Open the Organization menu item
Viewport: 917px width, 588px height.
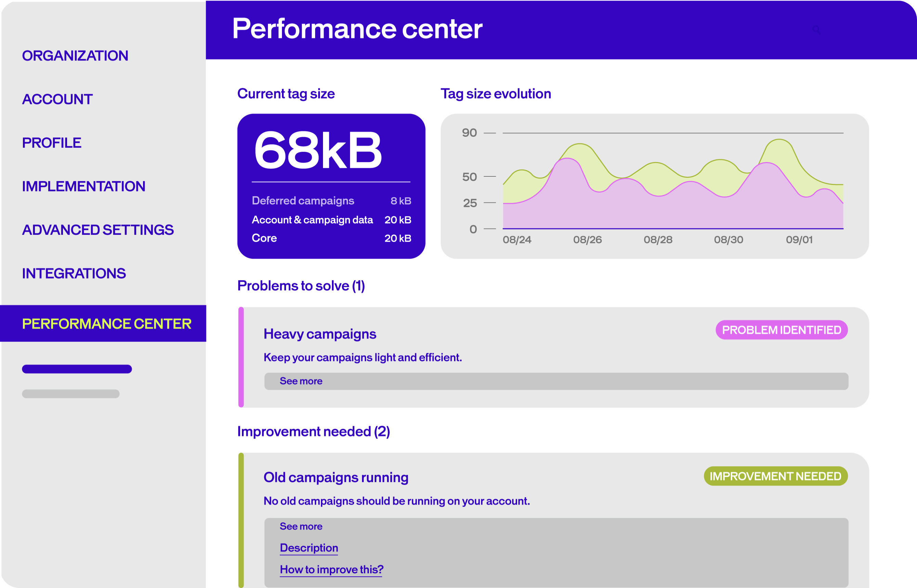click(x=75, y=56)
